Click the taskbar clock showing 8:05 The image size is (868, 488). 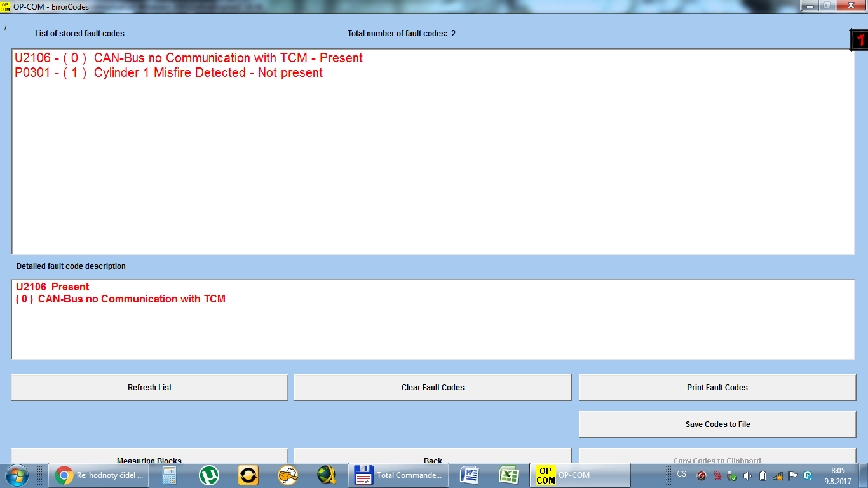837,475
